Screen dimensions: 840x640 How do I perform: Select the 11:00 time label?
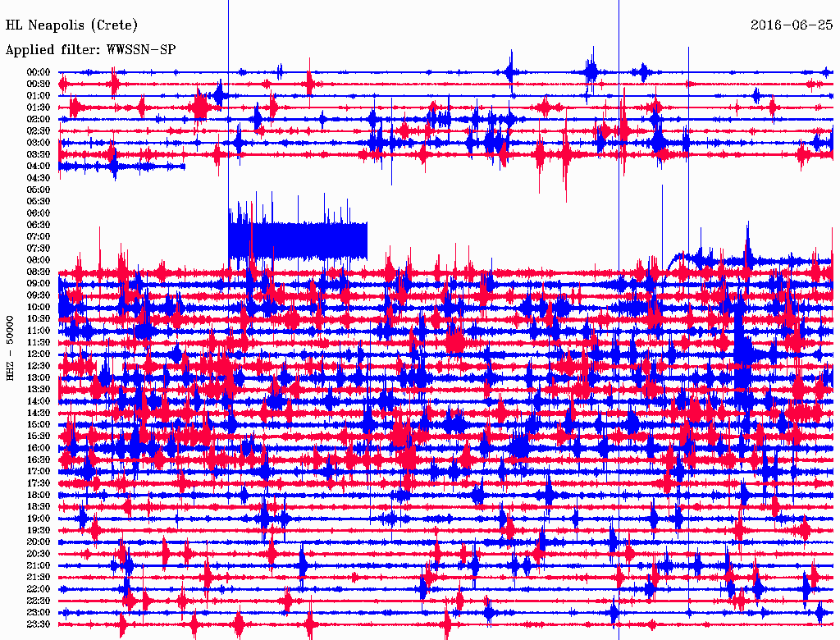39,331
